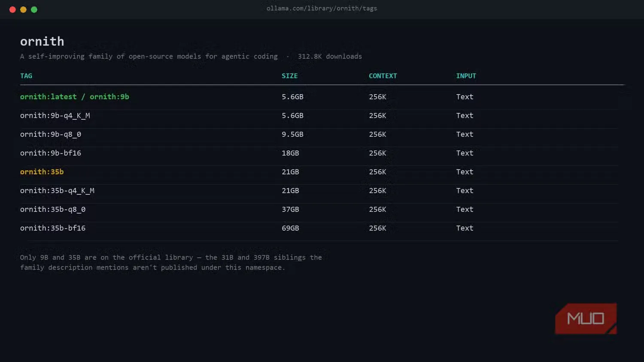
Task: Click the 9.5GB size value
Action: pyautogui.click(x=292, y=134)
